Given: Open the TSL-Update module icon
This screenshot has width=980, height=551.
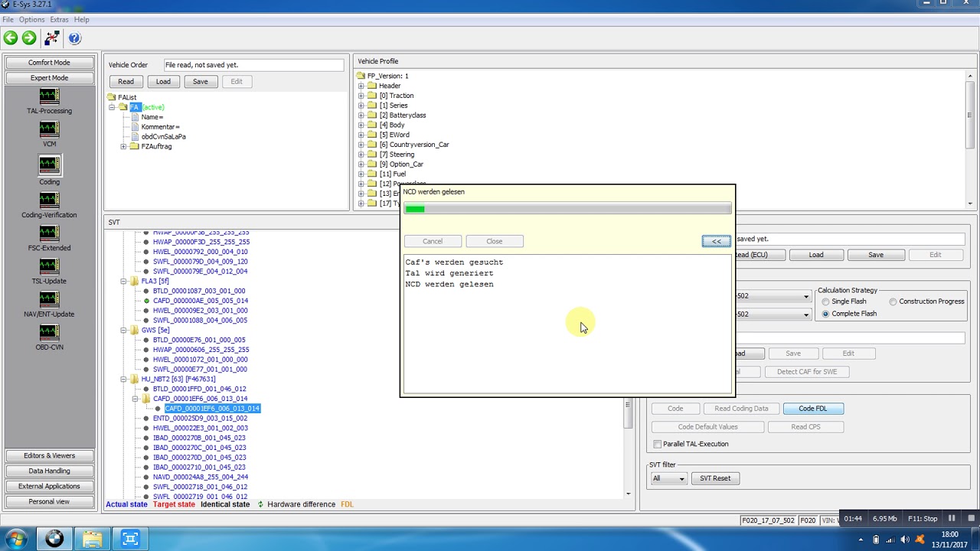Looking at the screenshot, I should tap(49, 266).
